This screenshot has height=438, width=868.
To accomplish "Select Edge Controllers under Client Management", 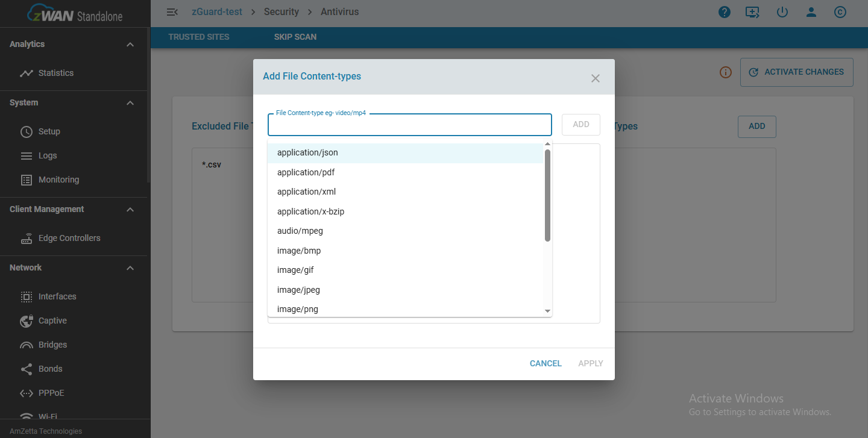I will click(69, 238).
